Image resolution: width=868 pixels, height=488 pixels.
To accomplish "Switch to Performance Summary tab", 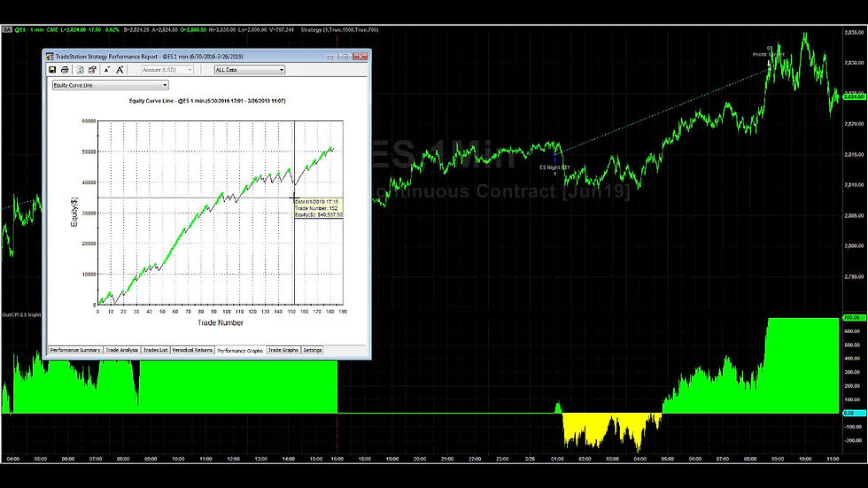I will coord(75,350).
